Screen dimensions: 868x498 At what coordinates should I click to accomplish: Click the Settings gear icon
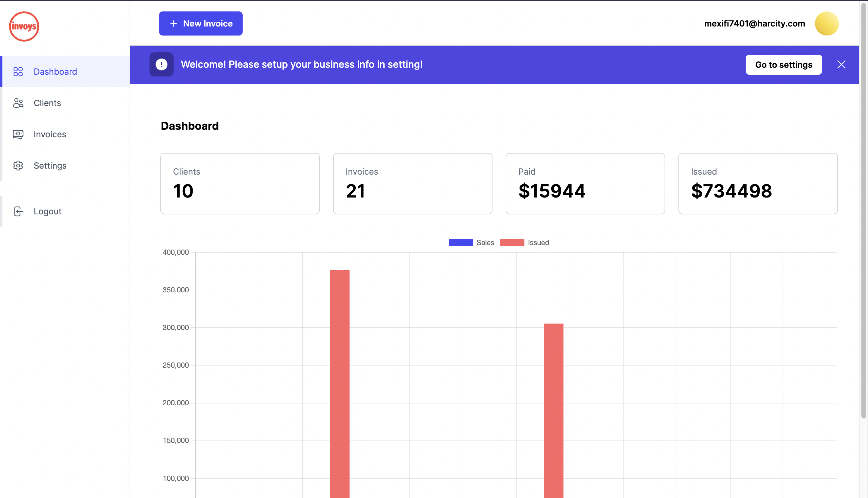[x=18, y=166]
